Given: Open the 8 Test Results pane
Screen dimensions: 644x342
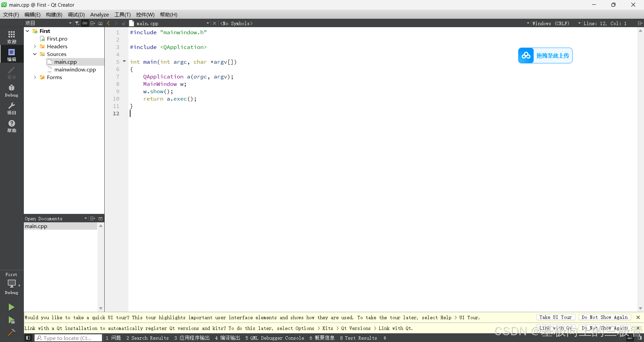Looking at the screenshot, I should tap(359, 338).
